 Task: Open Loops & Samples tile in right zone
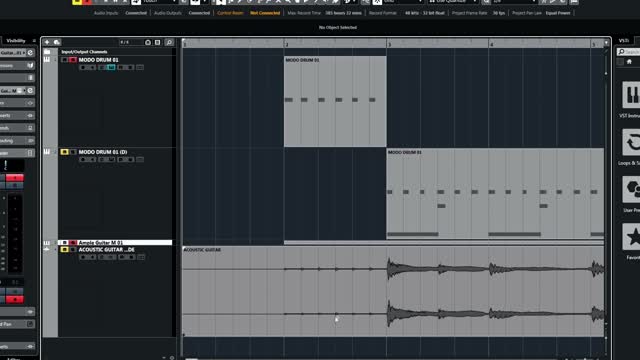tap(631, 142)
